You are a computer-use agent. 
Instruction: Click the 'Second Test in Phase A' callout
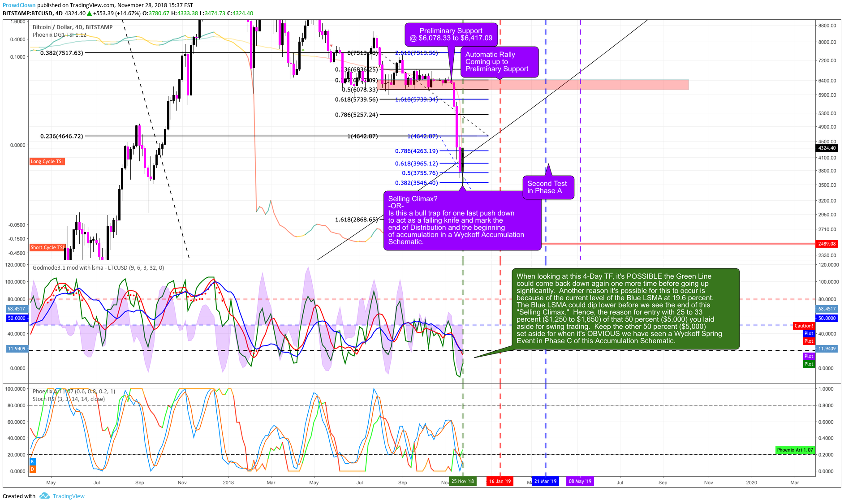coord(548,187)
